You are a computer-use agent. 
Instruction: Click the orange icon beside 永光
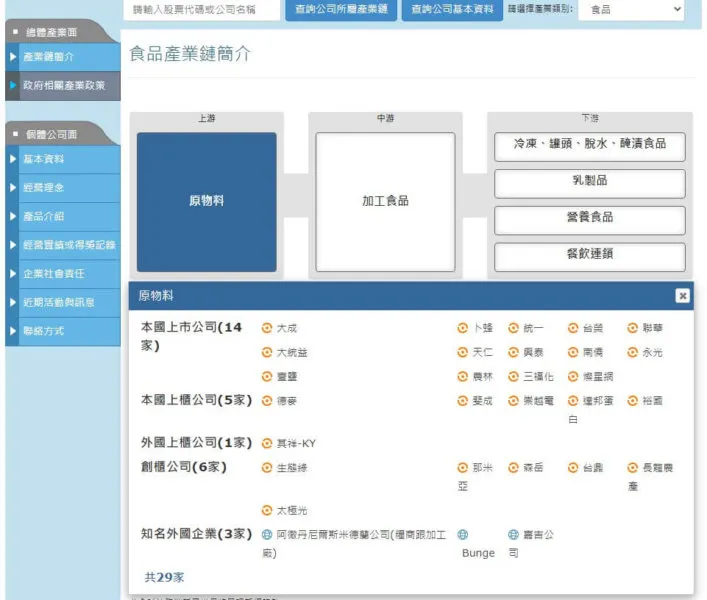coord(633,353)
